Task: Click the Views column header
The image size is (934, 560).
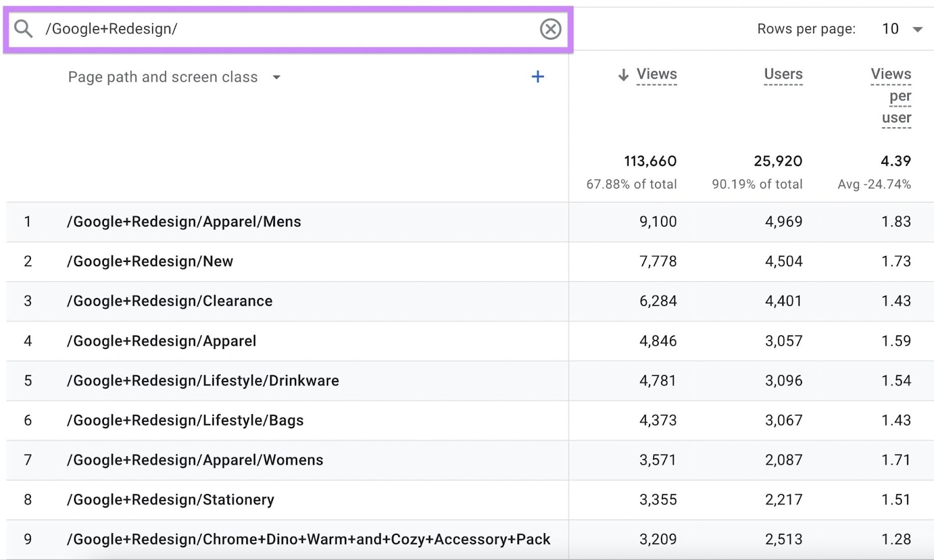Action: [656, 75]
